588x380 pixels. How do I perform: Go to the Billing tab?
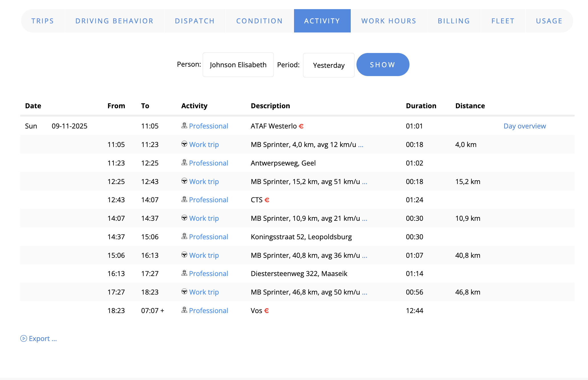click(x=454, y=21)
